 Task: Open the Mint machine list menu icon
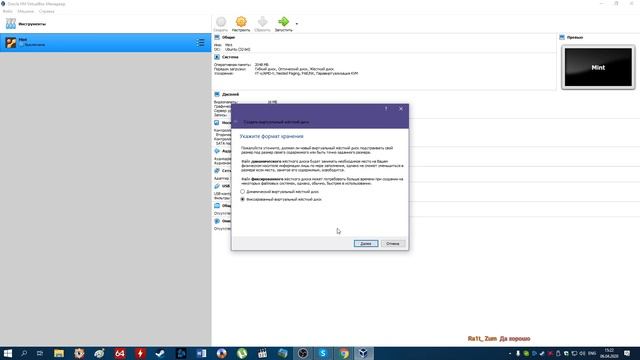point(200,42)
